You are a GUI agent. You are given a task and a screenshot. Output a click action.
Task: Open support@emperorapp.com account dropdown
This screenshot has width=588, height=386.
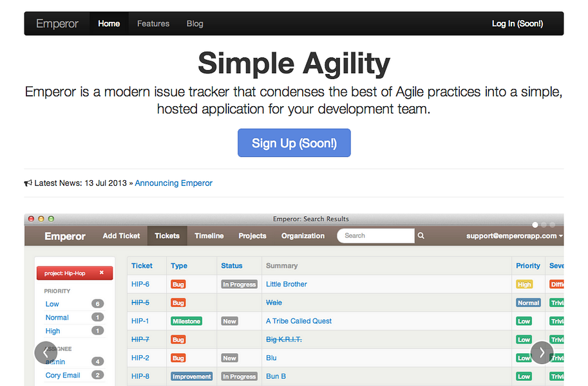pos(514,235)
